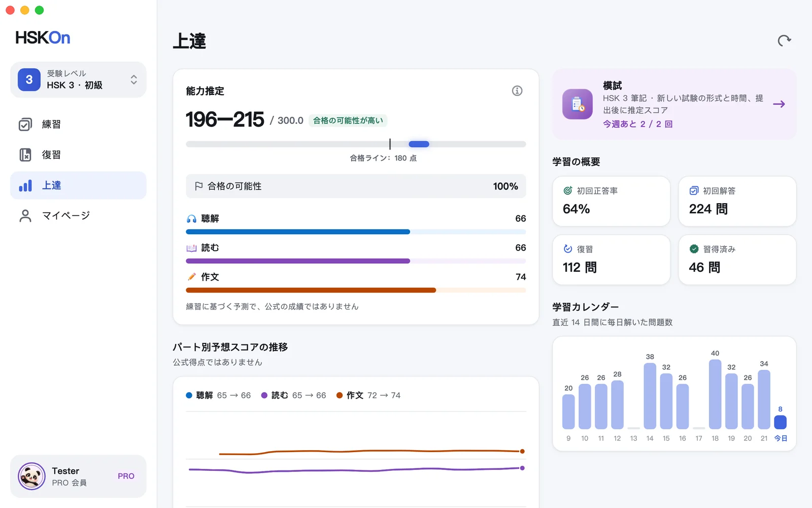The width and height of the screenshot is (812, 508).
Task: Open the info icon in 能力推定 card
Action: [517, 91]
